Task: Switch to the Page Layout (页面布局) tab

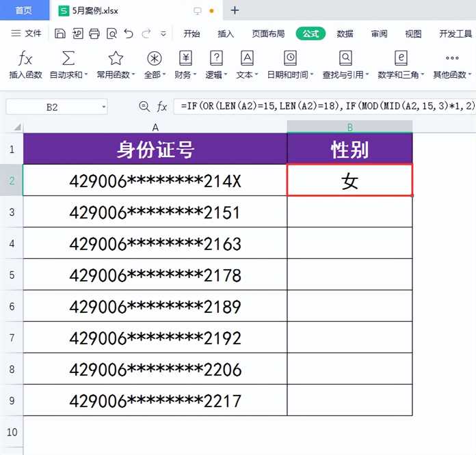Action: (x=268, y=33)
